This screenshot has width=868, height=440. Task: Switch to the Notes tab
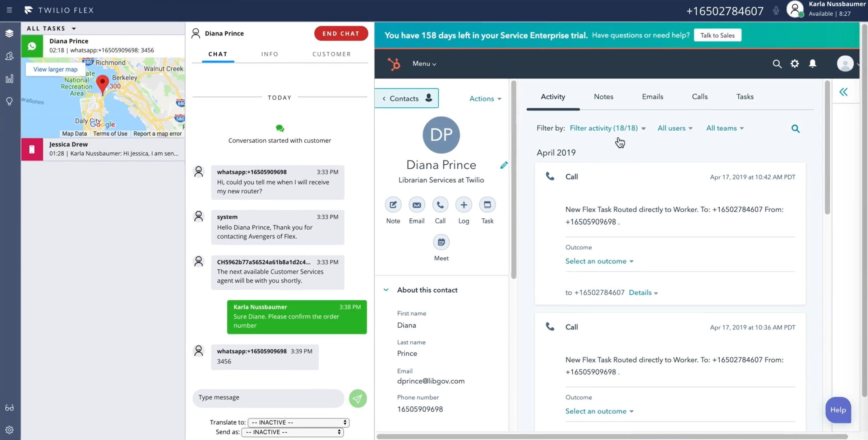tap(603, 97)
